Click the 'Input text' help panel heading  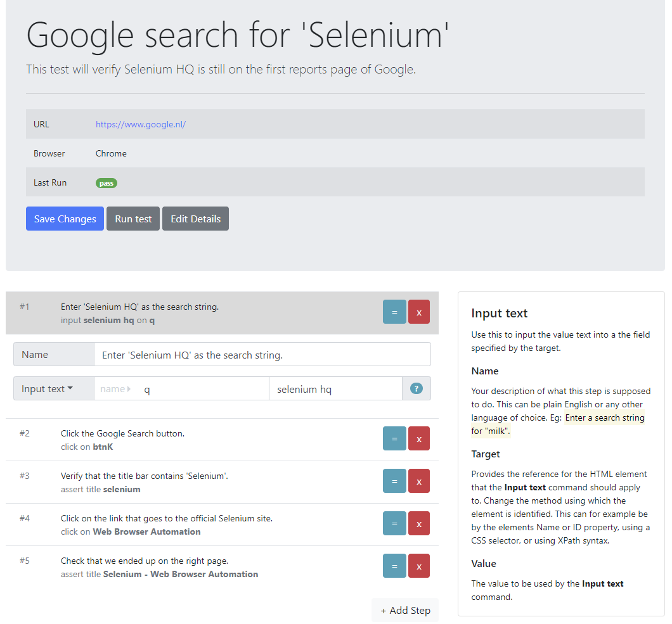[x=500, y=313]
